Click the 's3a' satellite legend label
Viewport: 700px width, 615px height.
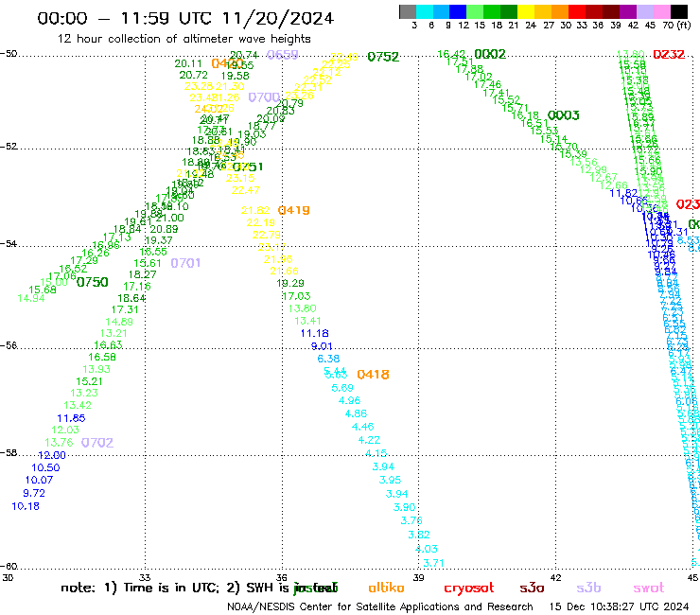532,588
